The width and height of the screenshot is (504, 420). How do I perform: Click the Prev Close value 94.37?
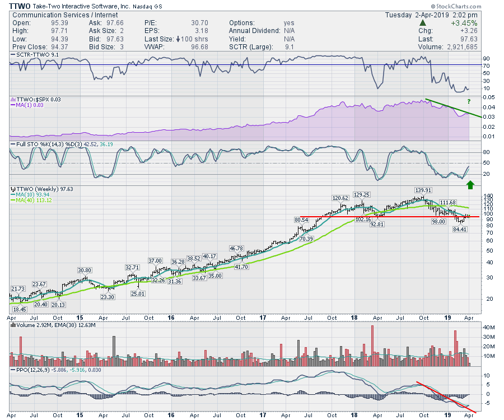point(59,47)
